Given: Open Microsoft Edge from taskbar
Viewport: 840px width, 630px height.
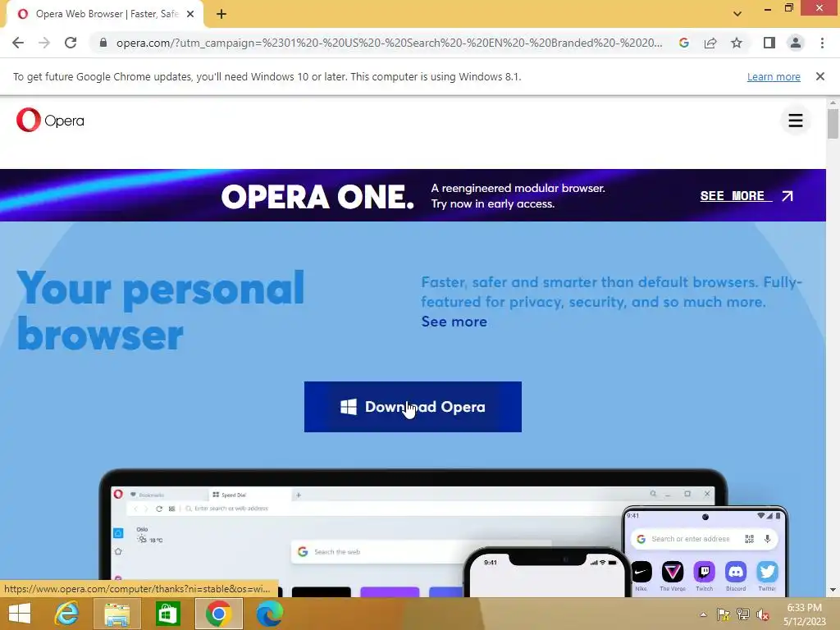Looking at the screenshot, I should (269, 614).
